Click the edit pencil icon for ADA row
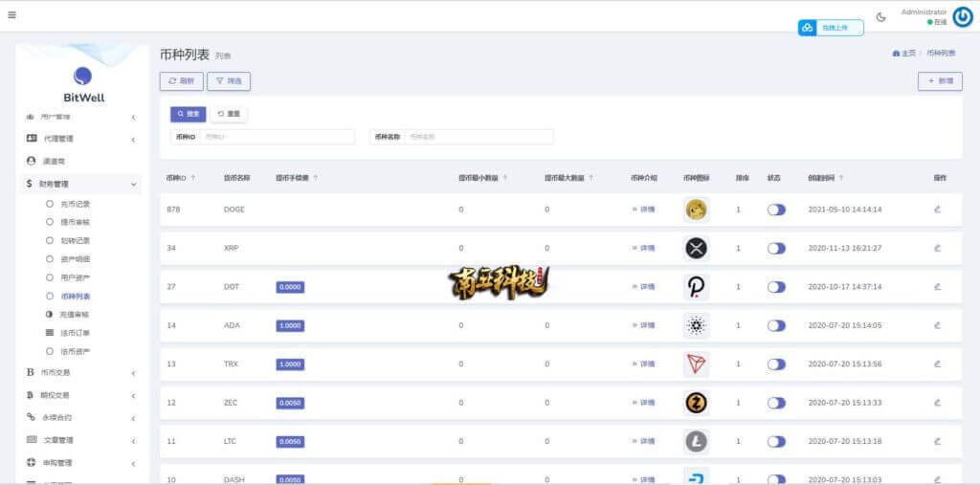Image resolution: width=980 pixels, height=485 pixels. coord(937,325)
